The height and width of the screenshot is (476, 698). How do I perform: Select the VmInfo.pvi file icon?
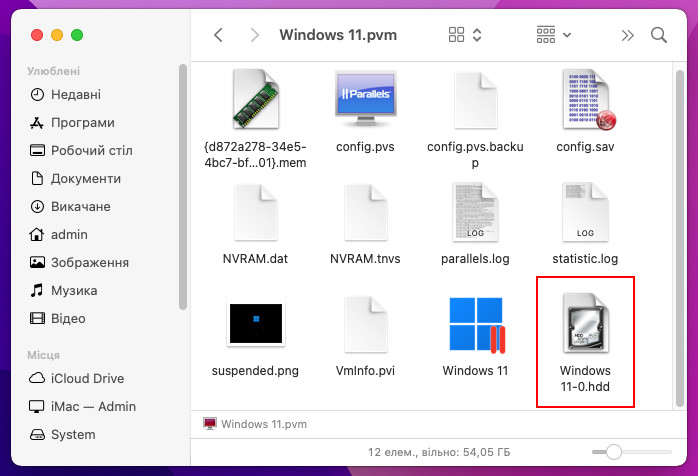click(x=365, y=324)
